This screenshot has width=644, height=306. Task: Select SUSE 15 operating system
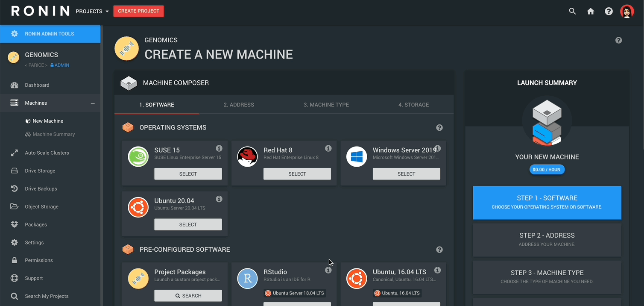188,174
